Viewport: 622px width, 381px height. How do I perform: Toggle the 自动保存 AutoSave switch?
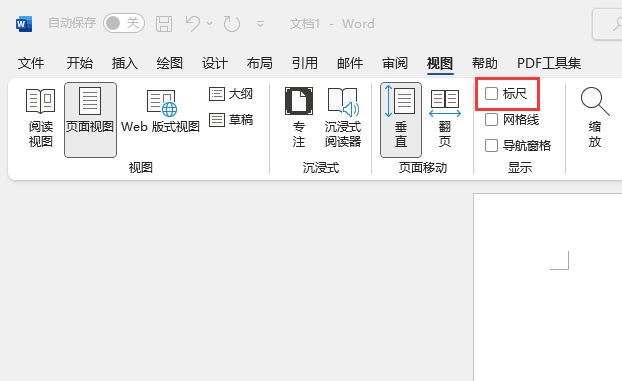(x=124, y=23)
